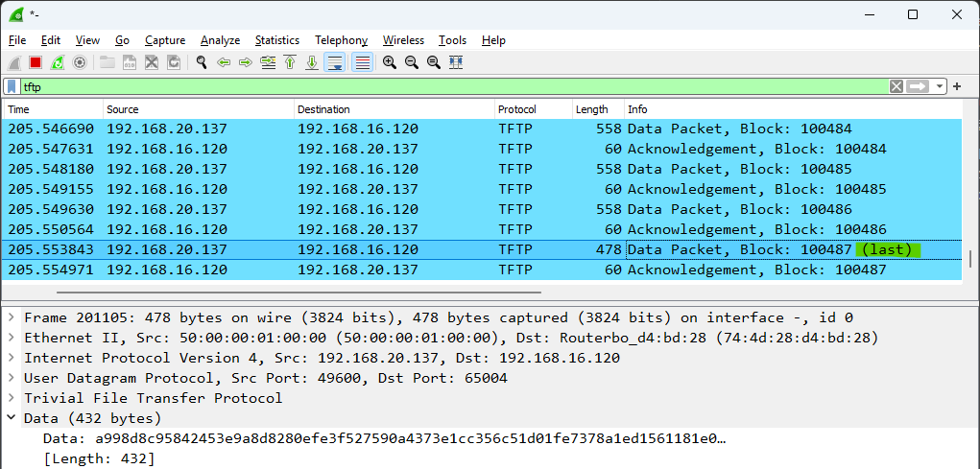Sort by the Source column header
980x469 pixels.
198,109
